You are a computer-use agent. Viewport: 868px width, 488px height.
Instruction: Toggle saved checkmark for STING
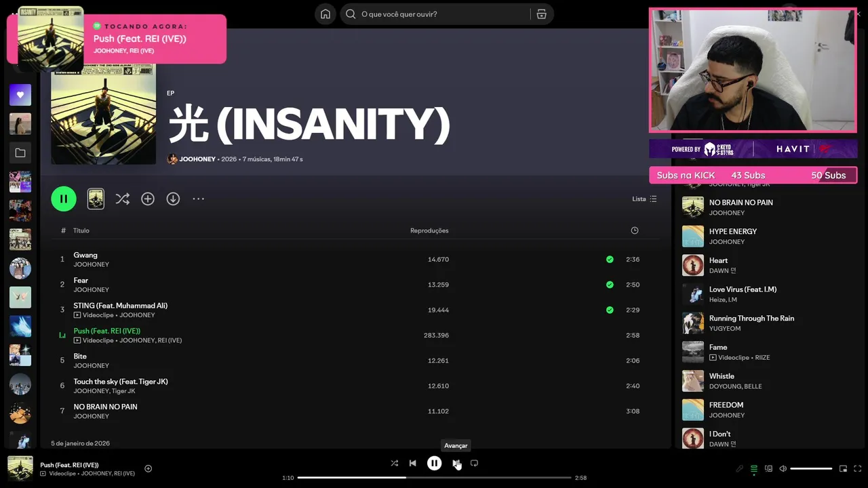610,310
